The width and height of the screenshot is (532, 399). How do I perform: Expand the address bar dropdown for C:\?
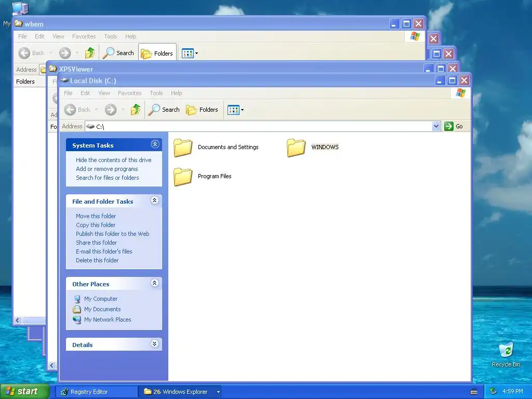[436, 126]
